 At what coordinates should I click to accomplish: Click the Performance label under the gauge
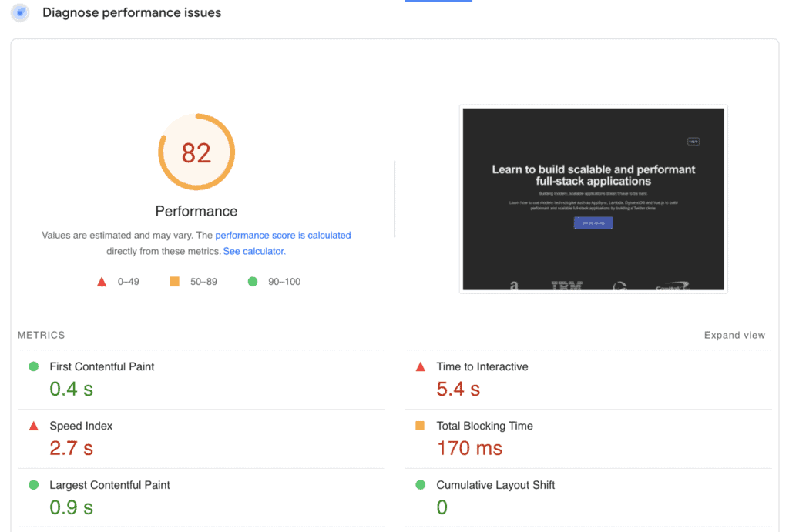coord(196,210)
